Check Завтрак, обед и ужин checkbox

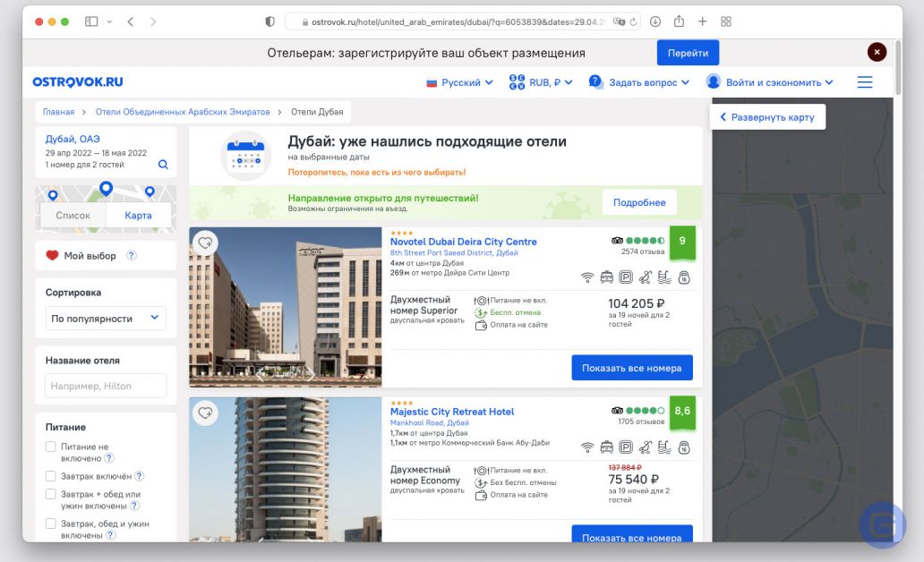tap(51, 524)
